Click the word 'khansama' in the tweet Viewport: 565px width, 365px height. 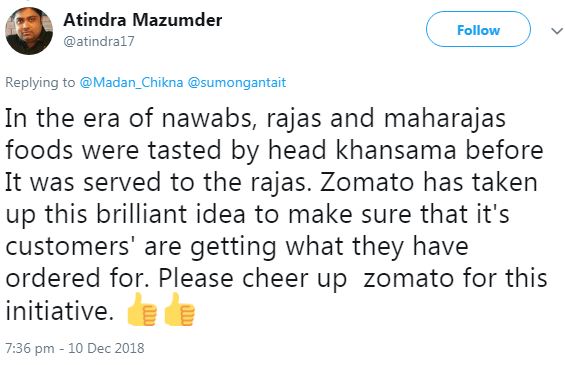click(x=396, y=150)
